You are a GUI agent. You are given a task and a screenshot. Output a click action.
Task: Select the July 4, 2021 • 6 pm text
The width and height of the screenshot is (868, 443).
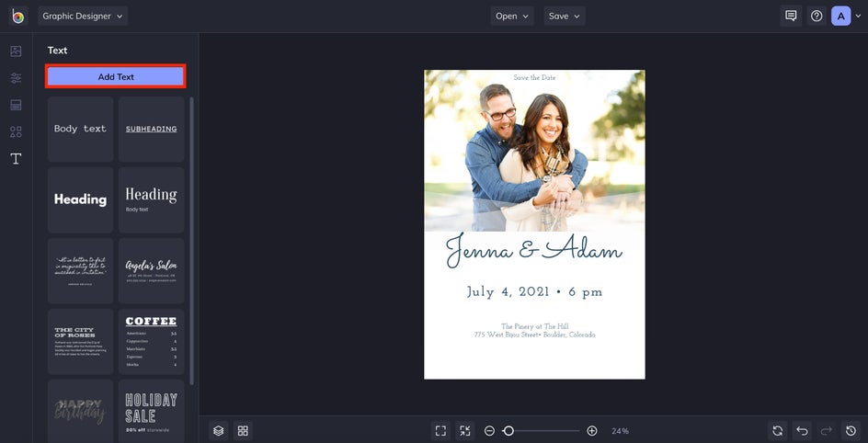tap(534, 292)
